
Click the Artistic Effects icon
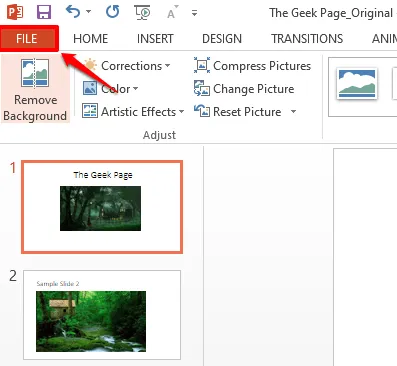(x=90, y=111)
